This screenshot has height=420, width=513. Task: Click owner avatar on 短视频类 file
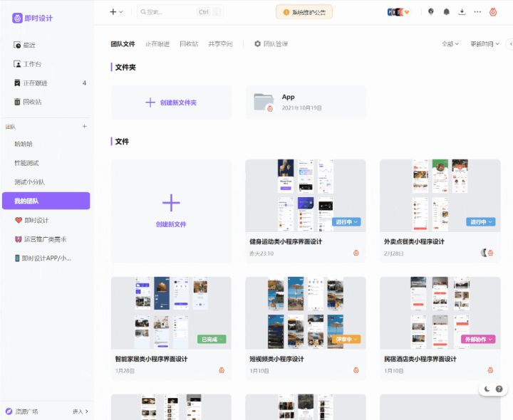pos(356,370)
